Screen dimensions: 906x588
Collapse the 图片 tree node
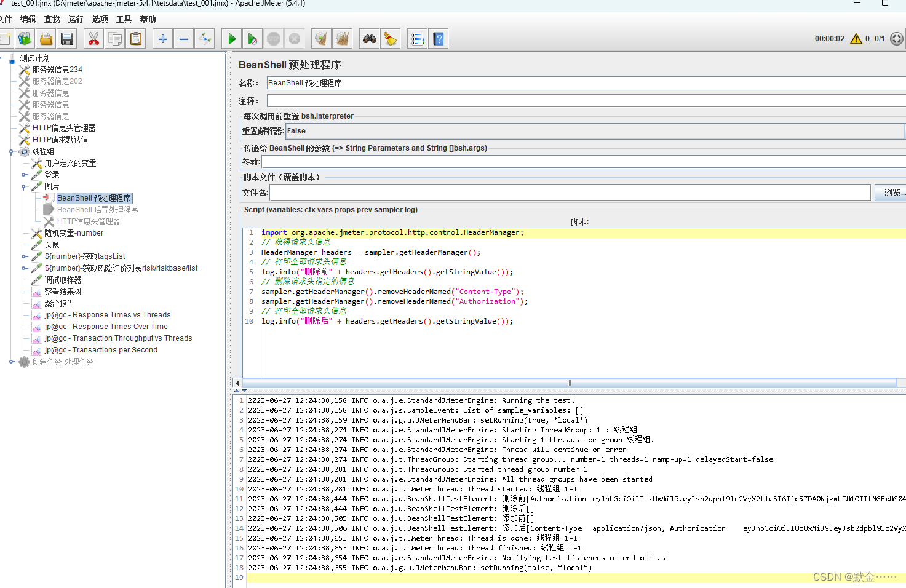click(23, 186)
